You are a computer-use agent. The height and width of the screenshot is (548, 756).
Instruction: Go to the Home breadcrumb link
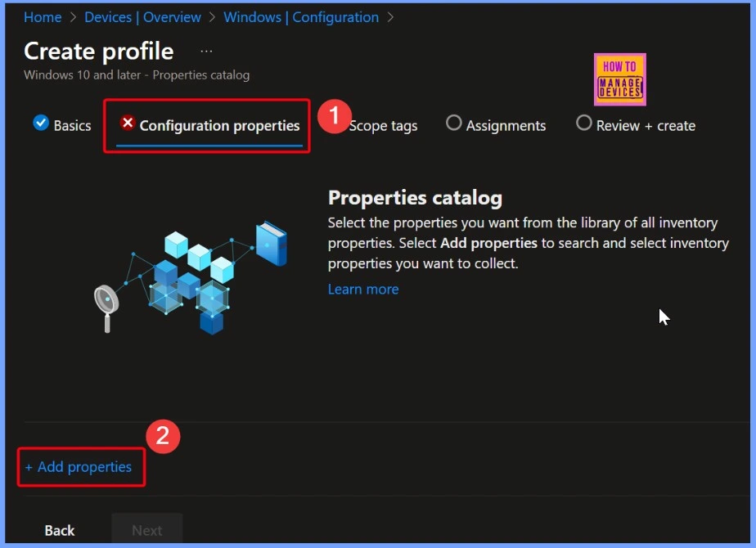tap(43, 17)
